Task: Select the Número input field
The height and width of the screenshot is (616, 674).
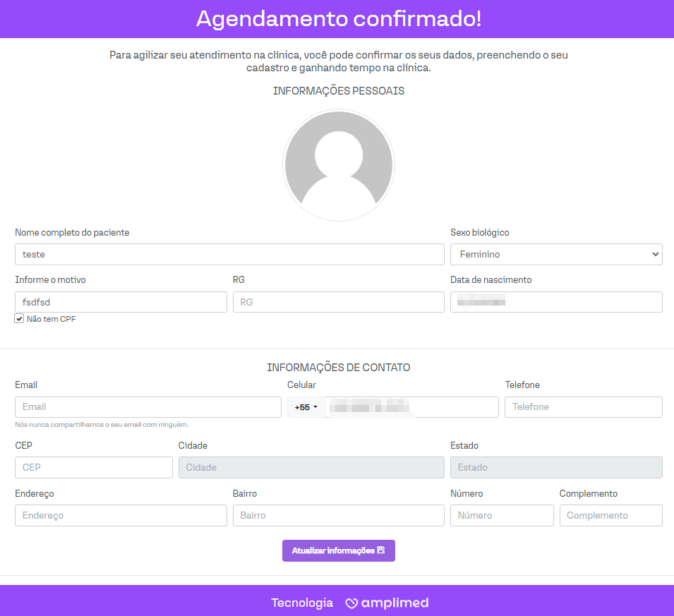Action: click(x=501, y=515)
